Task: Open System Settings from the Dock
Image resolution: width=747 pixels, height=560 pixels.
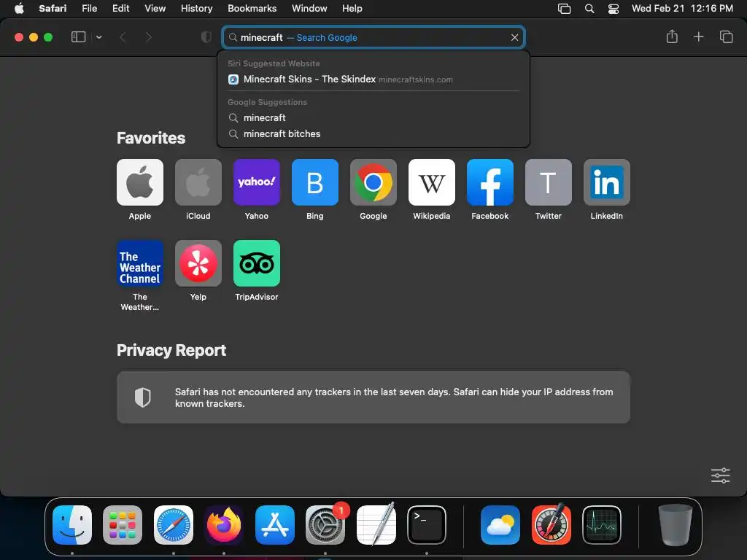Action: pyautogui.click(x=325, y=525)
